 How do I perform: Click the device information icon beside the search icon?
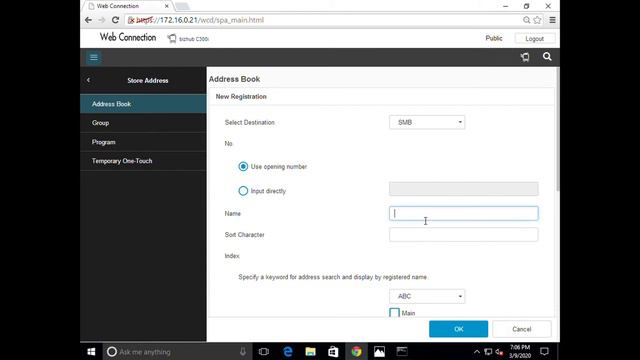(x=525, y=57)
